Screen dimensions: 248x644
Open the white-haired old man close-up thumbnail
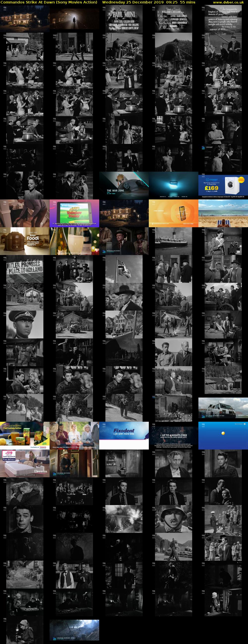click(174, 463)
